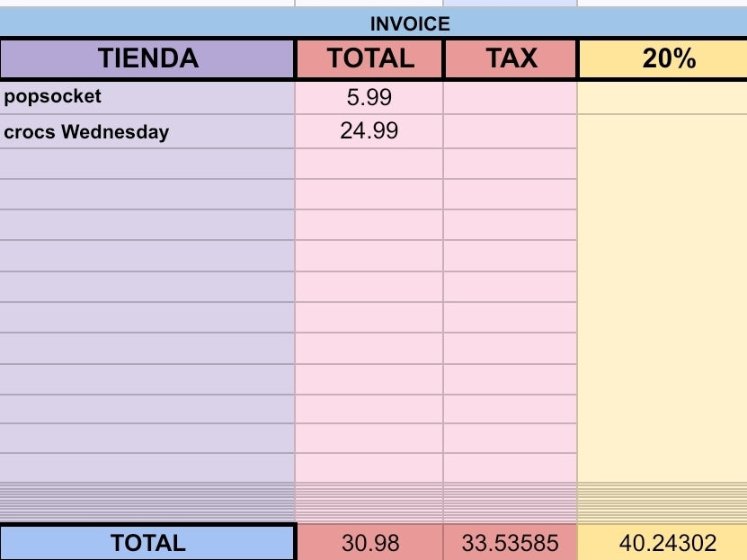Image resolution: width=747 pixels, height=560 pixels.
Task: Click the TAX column header cell
Action: 511,59
